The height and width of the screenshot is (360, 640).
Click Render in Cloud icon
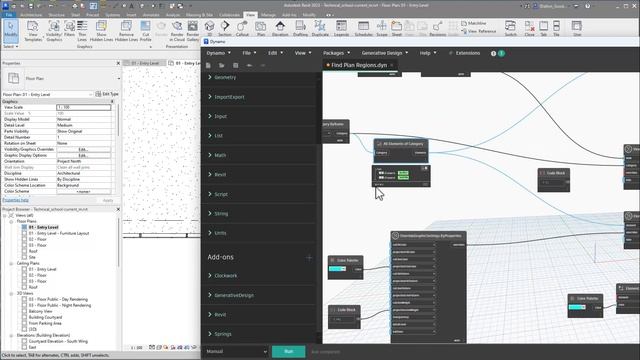(x=177, y=30)
